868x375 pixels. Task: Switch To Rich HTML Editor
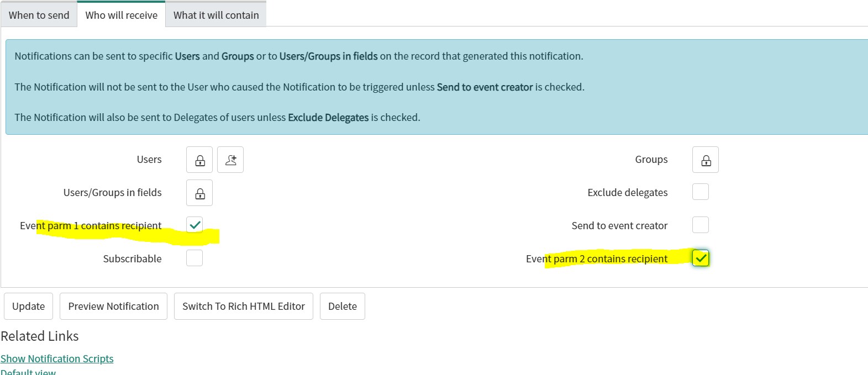pos(244,306)
